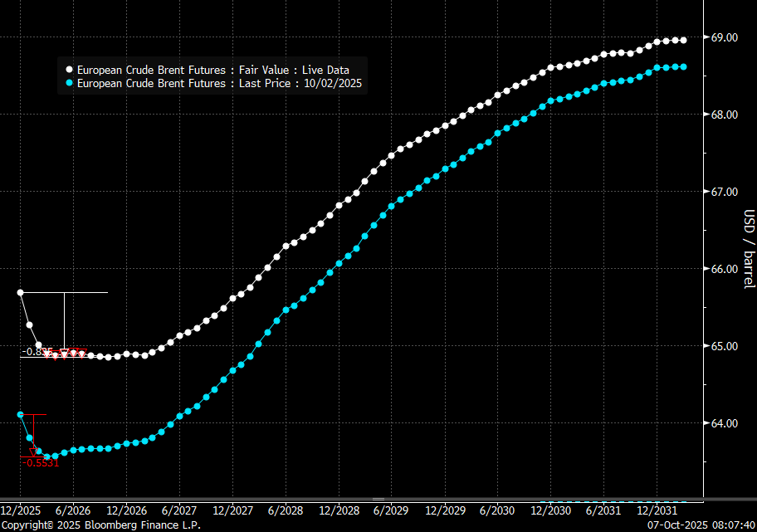
Task: Click the 12/2031 date axis label
Action: coord(657,510)
